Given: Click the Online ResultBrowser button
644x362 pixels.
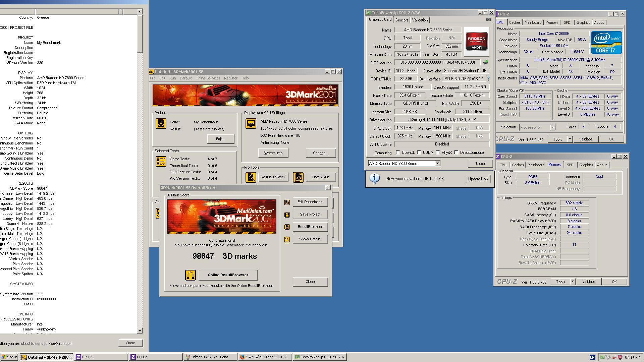Looking at the screenshot, I should [228, 275].
